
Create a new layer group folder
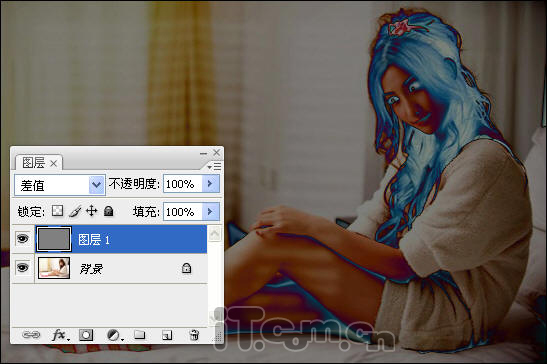coord(140,335)
